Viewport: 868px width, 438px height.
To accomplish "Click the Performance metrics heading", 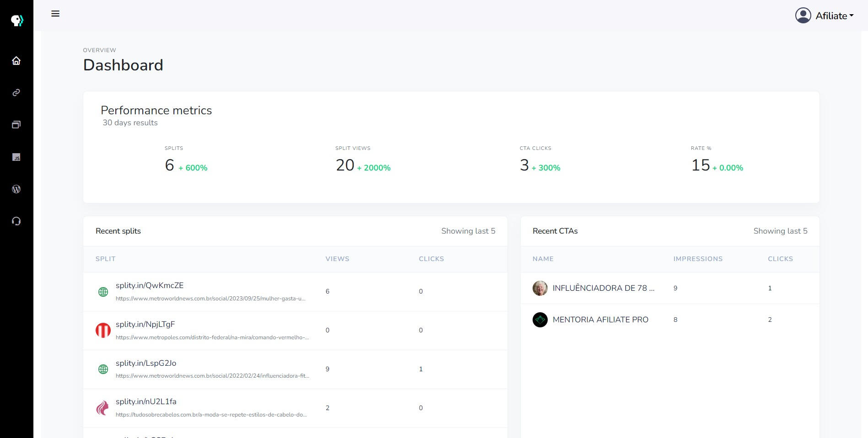I will pyautogui.click(x=156, y=110).
